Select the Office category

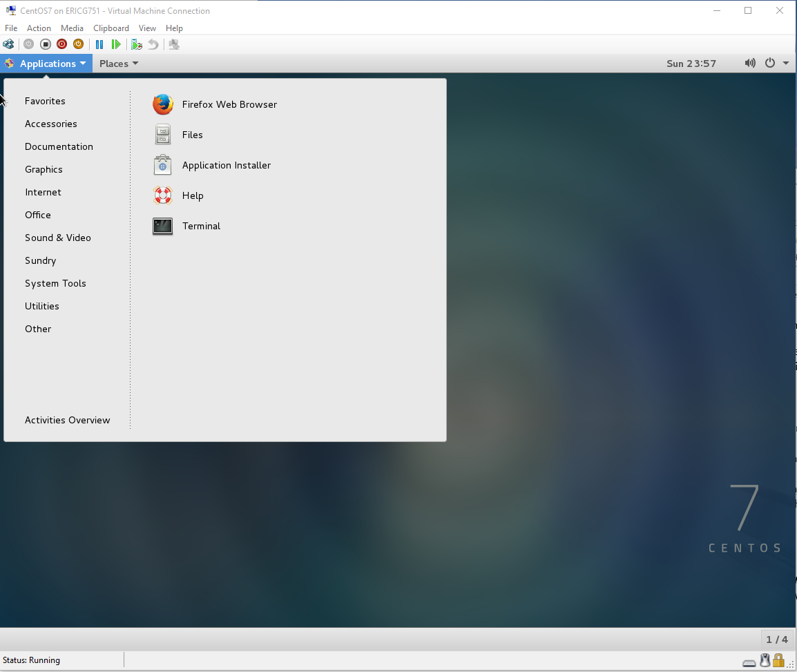(38, 215)
